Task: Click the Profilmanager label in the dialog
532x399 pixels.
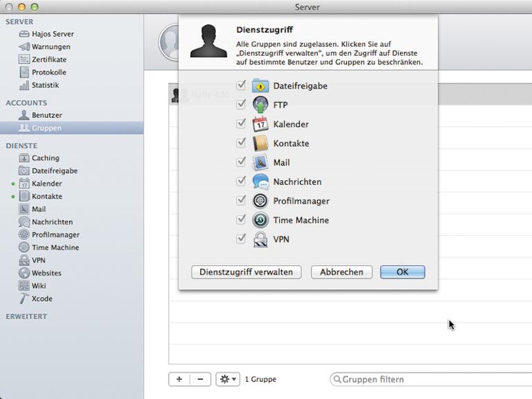Action: pyautogui.click(x=301, y=201)
